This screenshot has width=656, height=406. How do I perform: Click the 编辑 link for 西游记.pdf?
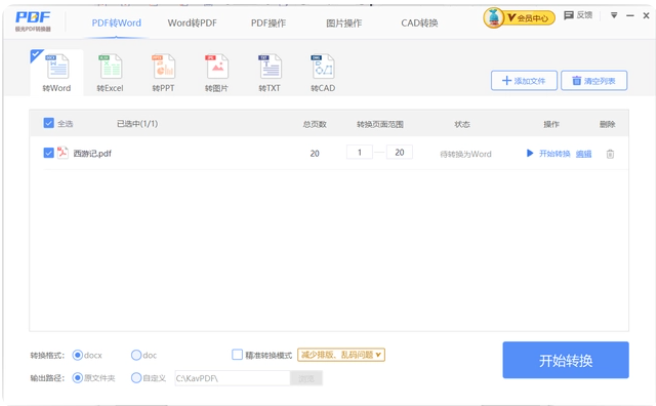pos(583,154)
